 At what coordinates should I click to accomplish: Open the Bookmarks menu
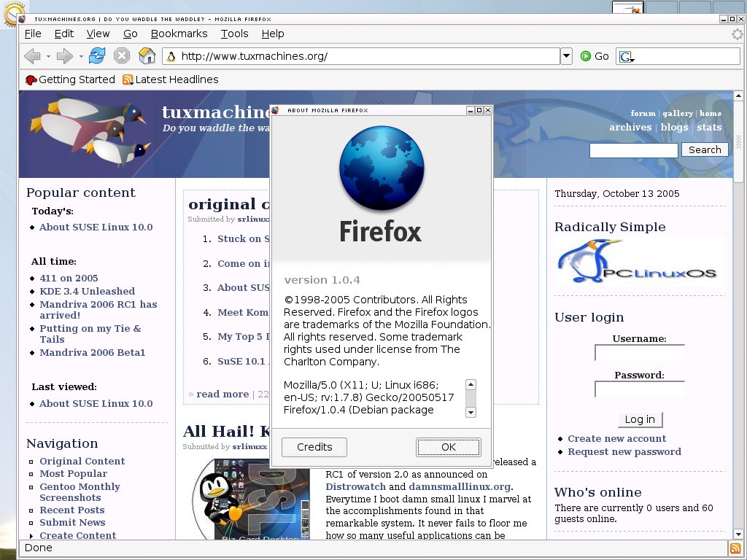(x=179, y=34)
